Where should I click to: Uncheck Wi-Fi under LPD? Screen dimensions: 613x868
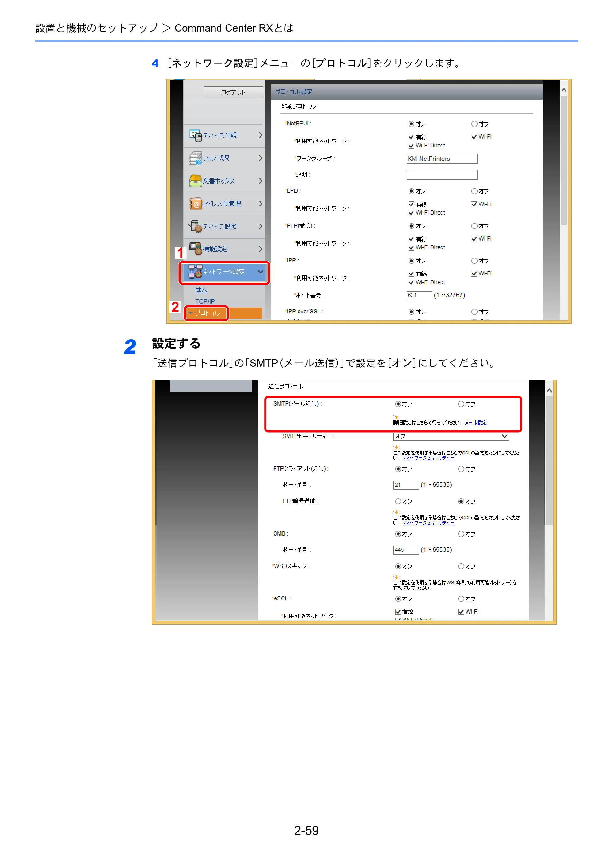474,204
